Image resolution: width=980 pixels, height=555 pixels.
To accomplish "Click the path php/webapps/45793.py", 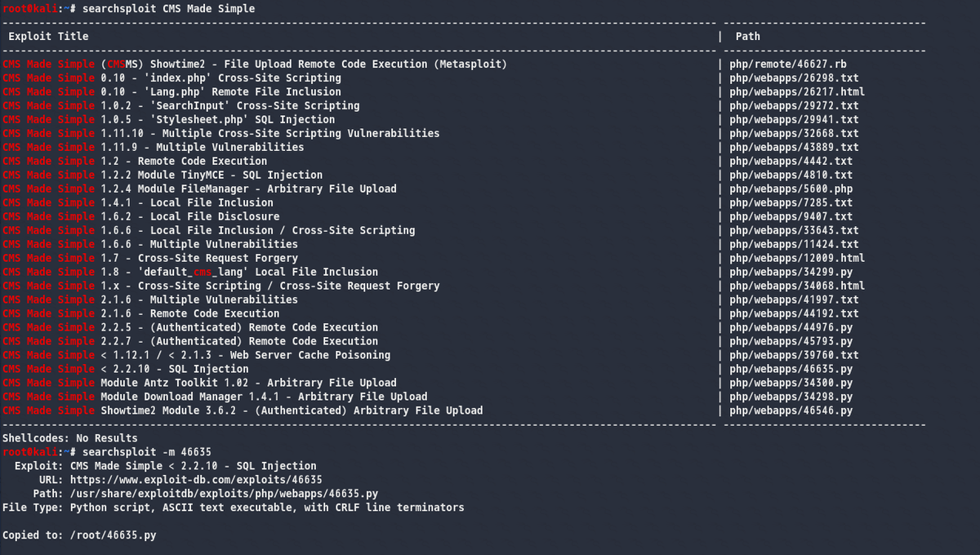I will [x=791, y=341].
